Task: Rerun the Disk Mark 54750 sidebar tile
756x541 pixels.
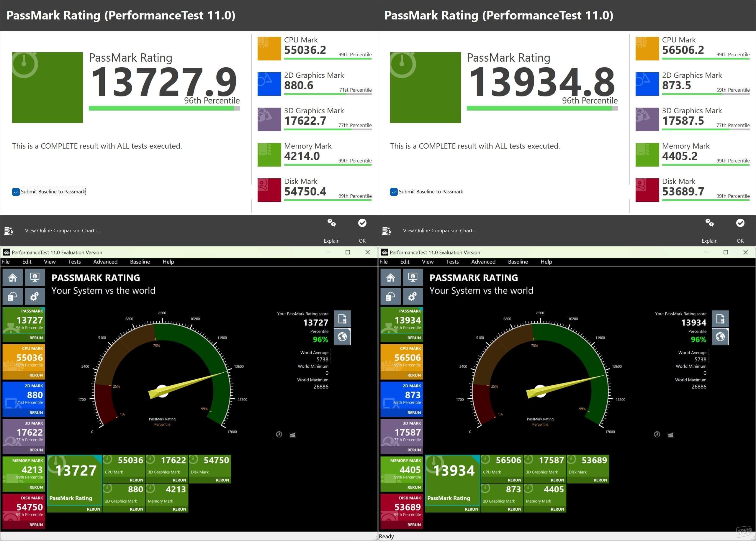Action: pos(36,525)
